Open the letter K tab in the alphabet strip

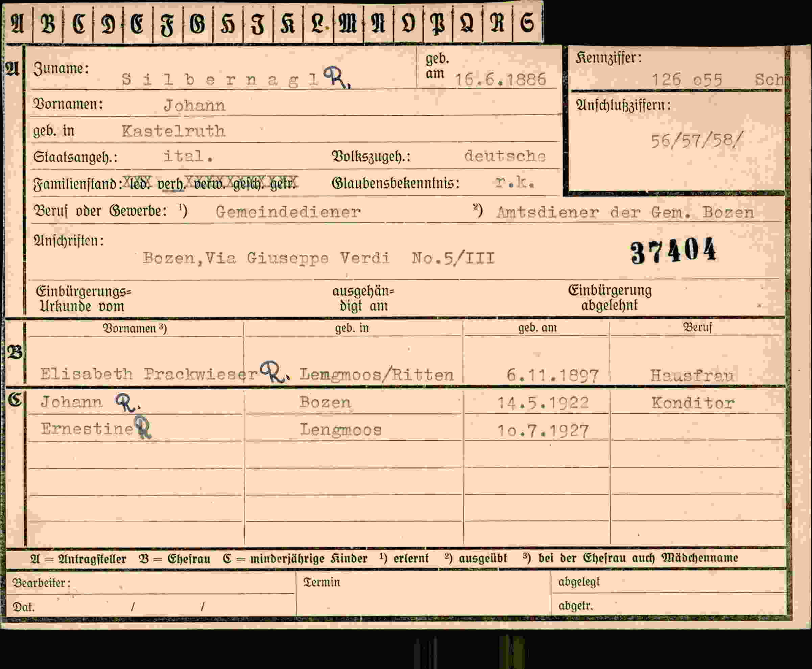coord(288,23)
